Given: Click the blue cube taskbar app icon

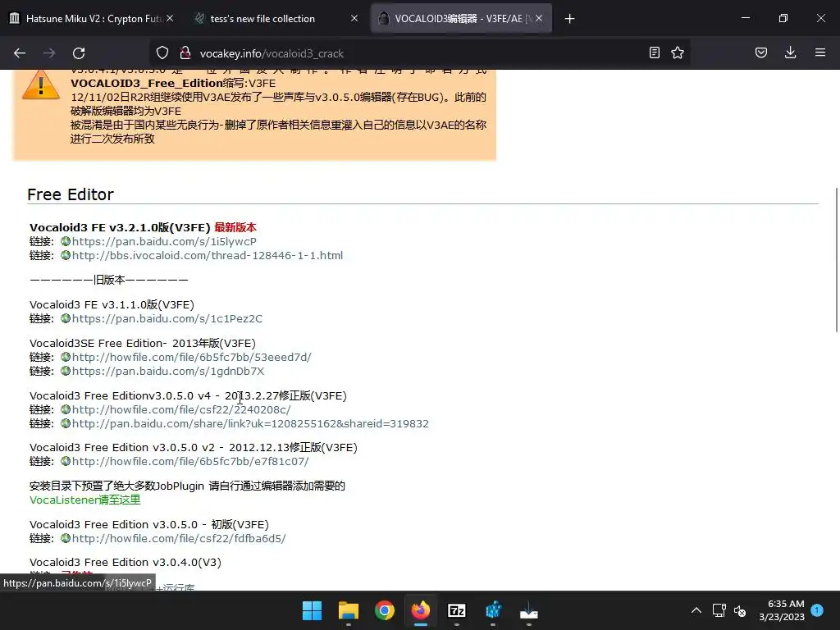Looking at the screenshot, I should 493,610.
